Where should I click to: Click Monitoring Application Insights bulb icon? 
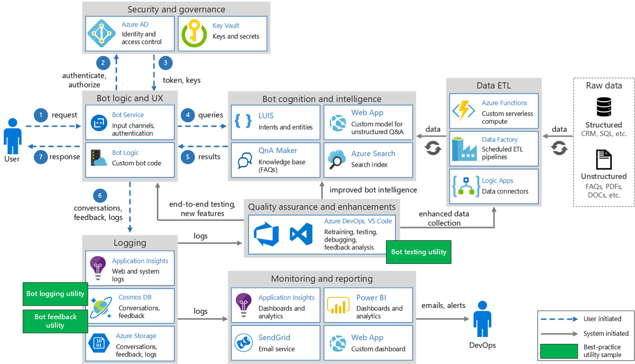tap(244, 305)
